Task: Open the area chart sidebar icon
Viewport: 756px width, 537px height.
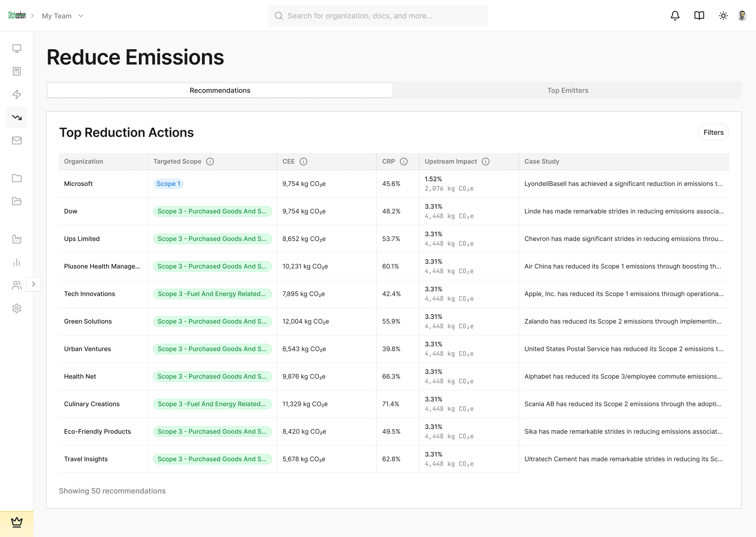Action: click(x=17, y=239)
